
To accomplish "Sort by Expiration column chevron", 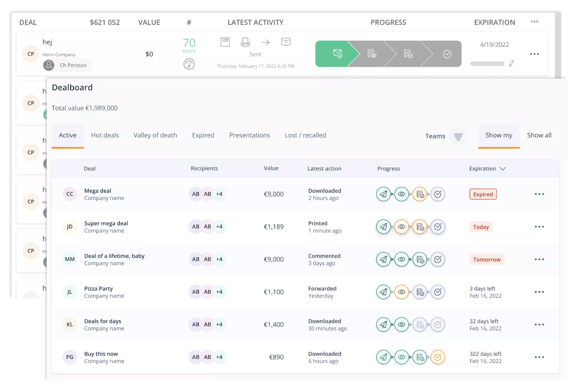I will pos(503,169).
